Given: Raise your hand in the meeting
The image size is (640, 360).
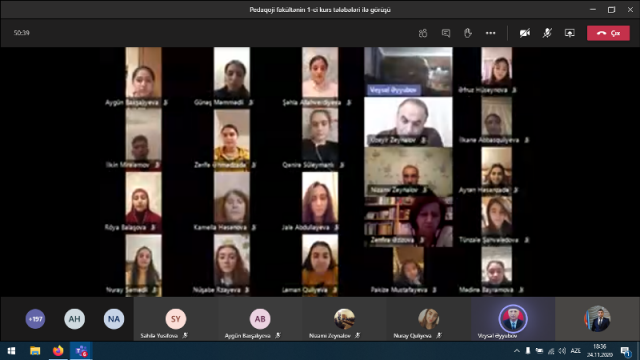Looking at the screenshot, I should click(x=468, y=33).
